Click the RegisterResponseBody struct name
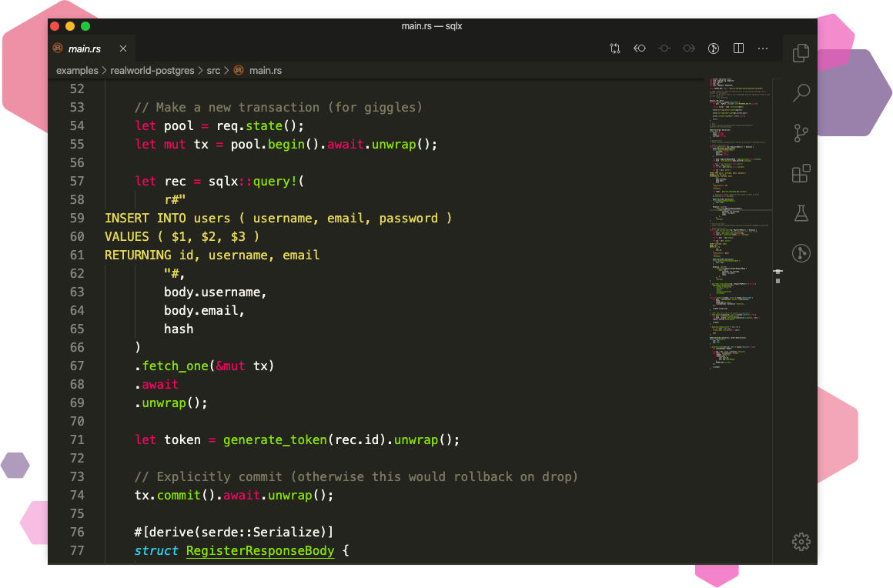This screenshot has width=893, height=588. tap(260, 550)
